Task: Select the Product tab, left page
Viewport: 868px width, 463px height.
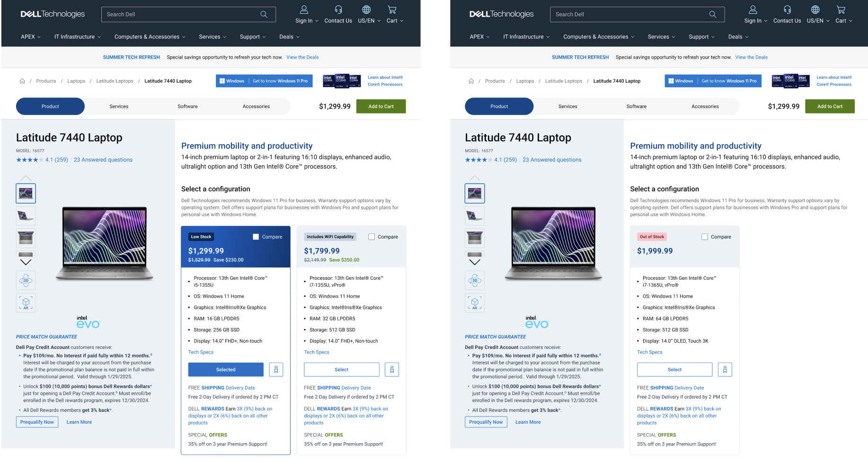Action: [50, 107]
